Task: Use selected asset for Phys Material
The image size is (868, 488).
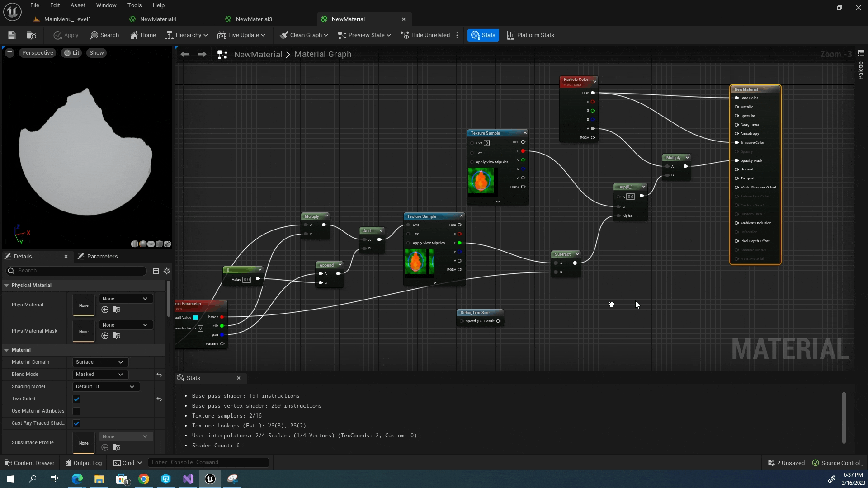Action: (x=105, y=310)
